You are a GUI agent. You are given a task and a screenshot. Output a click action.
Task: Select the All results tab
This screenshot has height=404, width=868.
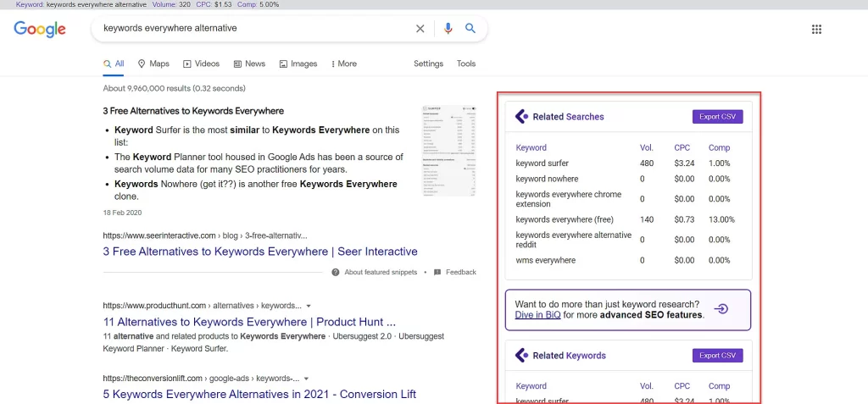coord(114,64)
